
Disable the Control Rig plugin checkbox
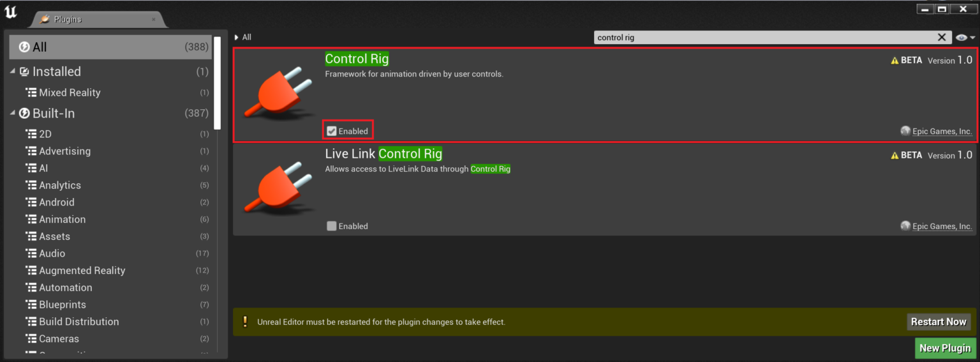[332, 131]
